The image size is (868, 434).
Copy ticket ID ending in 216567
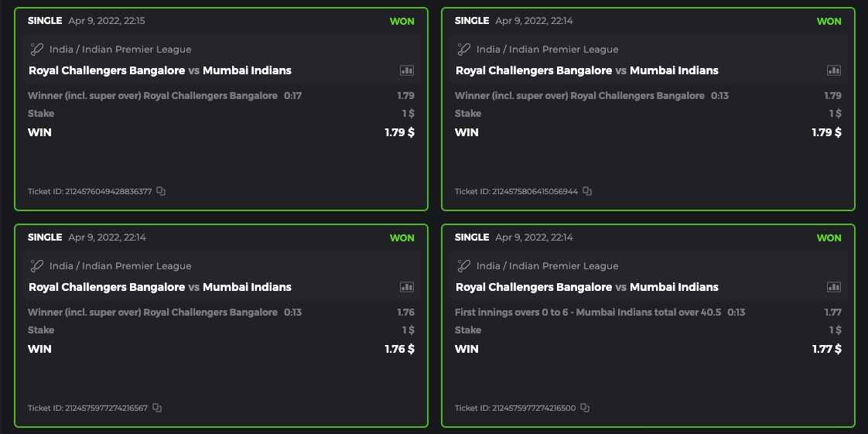click(x=157, y=408)
